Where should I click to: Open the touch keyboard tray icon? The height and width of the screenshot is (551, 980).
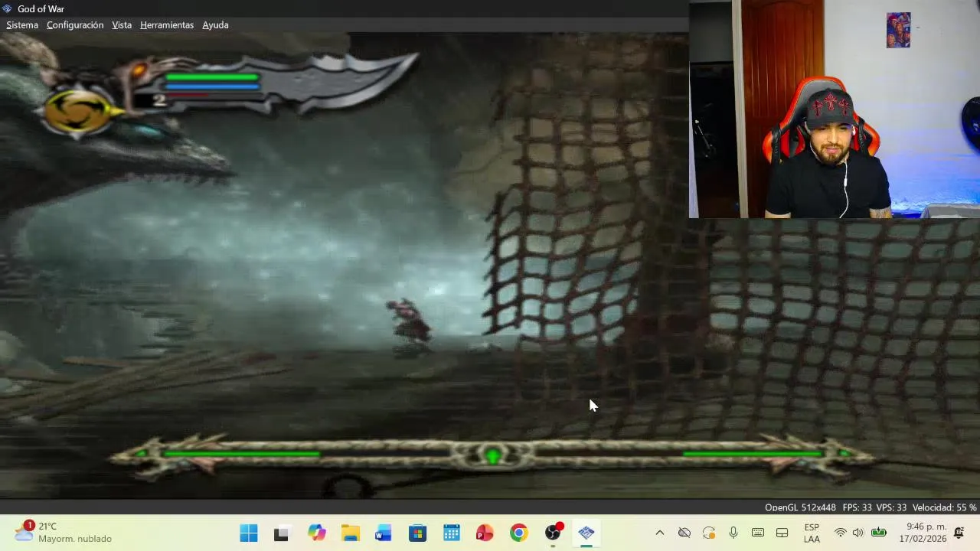[758, 533]
